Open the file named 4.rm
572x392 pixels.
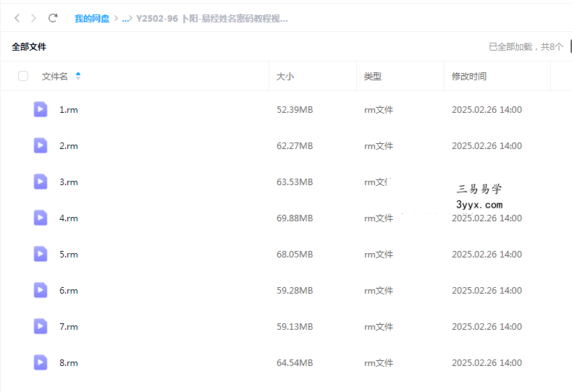(x=69, y=218)
